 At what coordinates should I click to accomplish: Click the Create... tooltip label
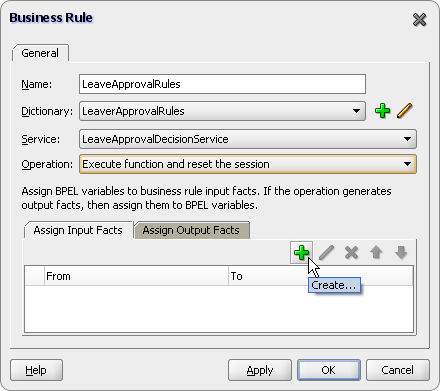pos(334,285)
